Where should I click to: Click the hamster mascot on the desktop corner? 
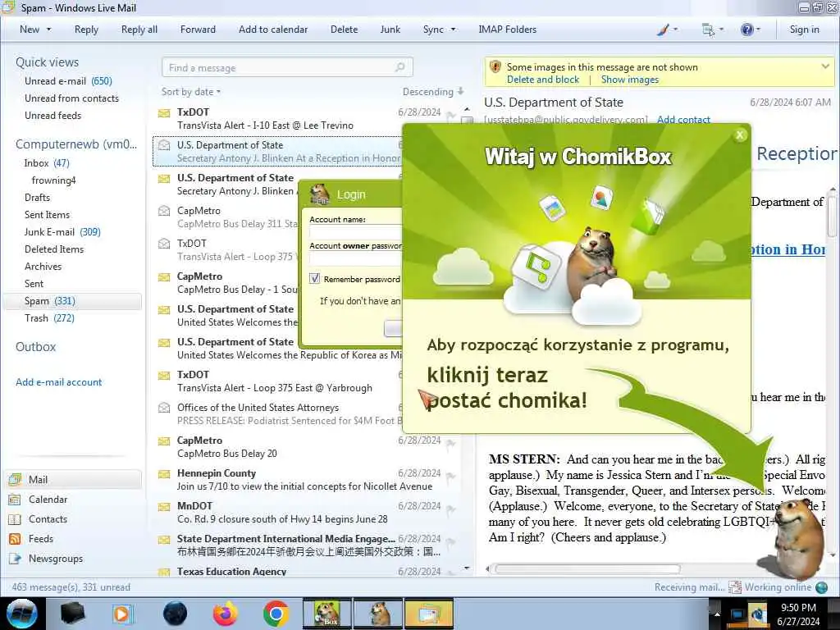(x=798, y=538)
